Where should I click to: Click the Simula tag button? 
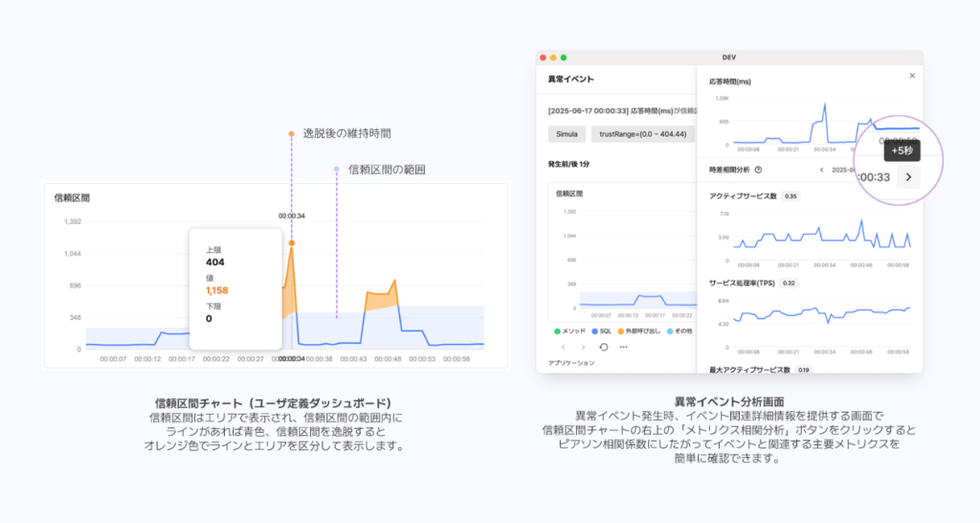(567, 133)
